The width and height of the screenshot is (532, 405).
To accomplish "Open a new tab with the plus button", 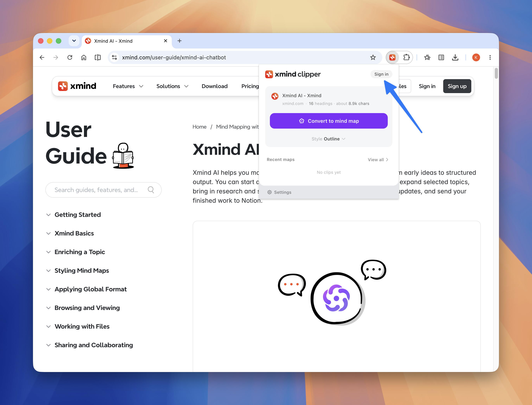I will (180, 41).
